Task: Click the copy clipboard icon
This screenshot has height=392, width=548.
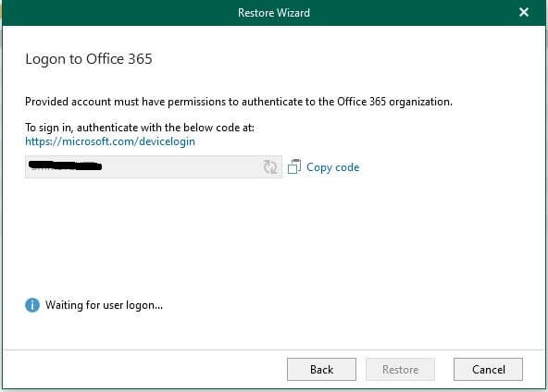Action: point(294,166)
